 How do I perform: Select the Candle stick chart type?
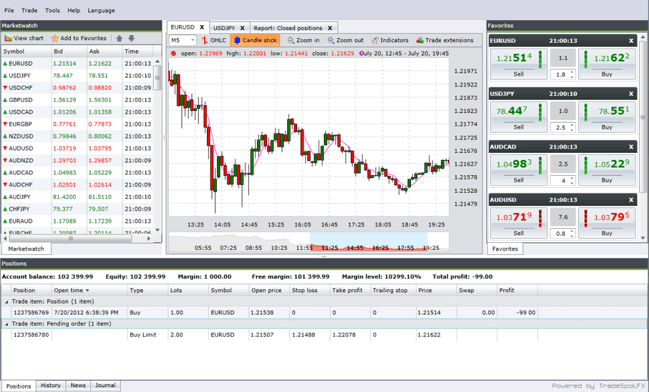[x=255, y=40]
